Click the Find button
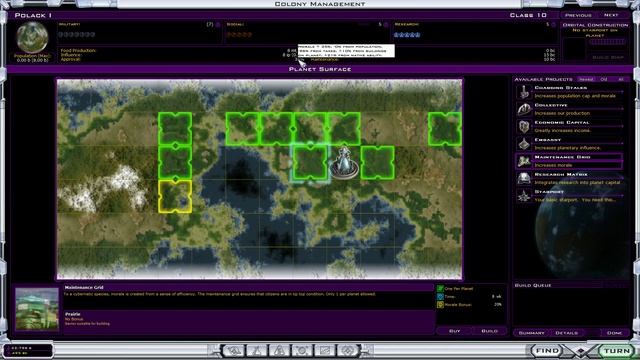Viewport: 640px width, 360px height. coord(547,351)
